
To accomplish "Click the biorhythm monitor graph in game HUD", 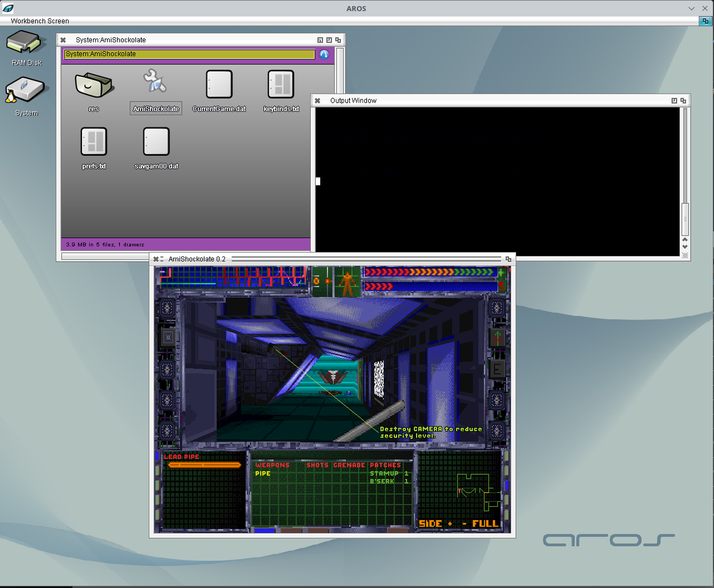I will [x=233, y=277].
